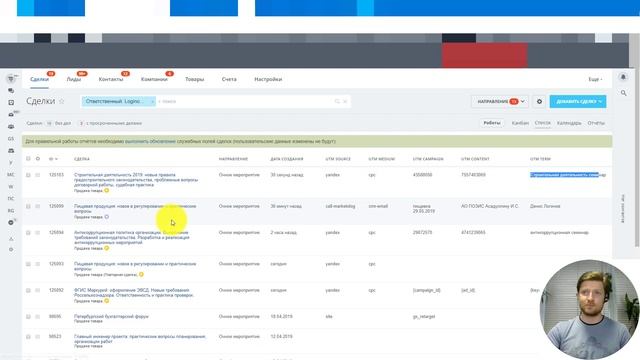
Task: Switch to the Календарь view
Action: tap(569, 123)
